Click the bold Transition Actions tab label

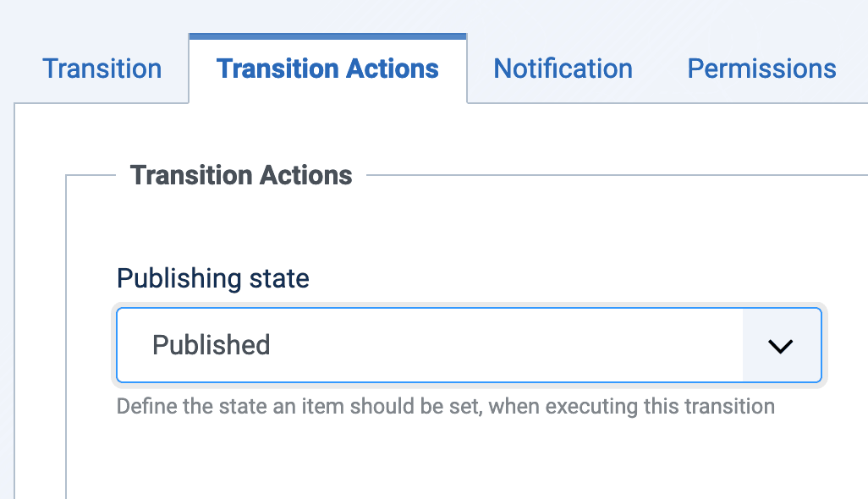pyautogui.click(x=327, y=69)
